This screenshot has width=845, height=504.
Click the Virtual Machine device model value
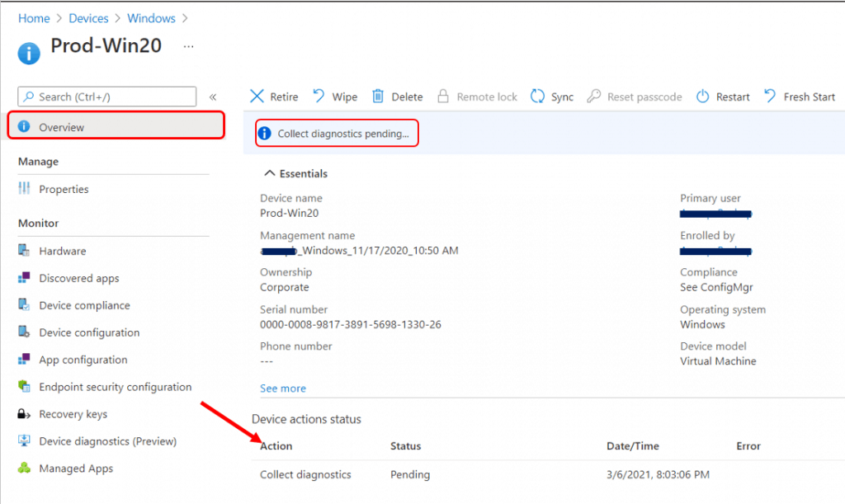click(x=718, y=361)
